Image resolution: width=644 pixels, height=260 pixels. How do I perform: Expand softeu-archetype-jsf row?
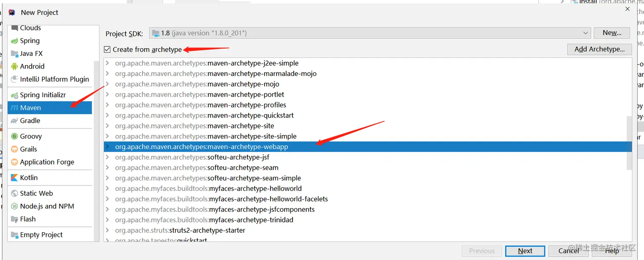click(x=107, y=157)
